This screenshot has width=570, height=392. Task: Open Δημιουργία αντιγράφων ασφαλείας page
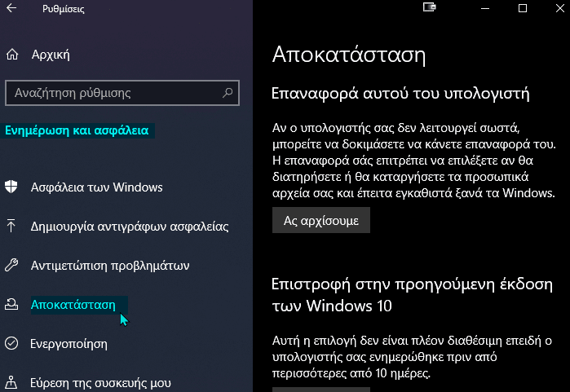coord(130,227)
